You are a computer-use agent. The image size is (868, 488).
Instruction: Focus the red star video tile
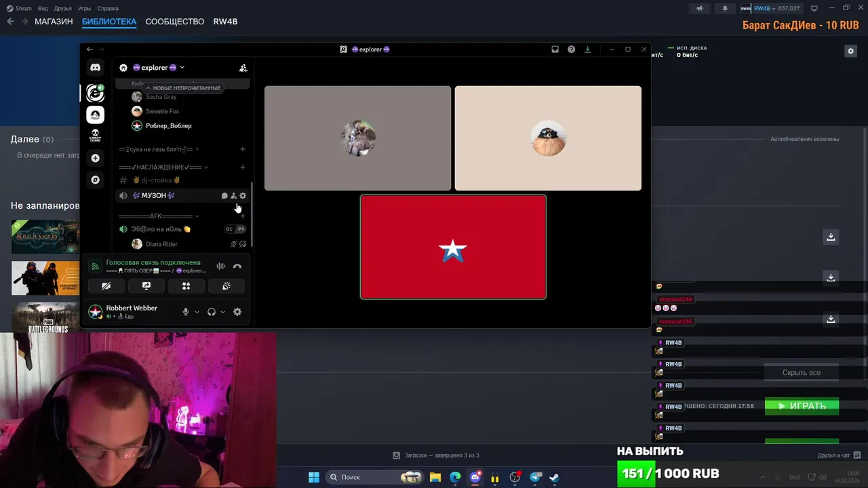click(x=453, y=247)
